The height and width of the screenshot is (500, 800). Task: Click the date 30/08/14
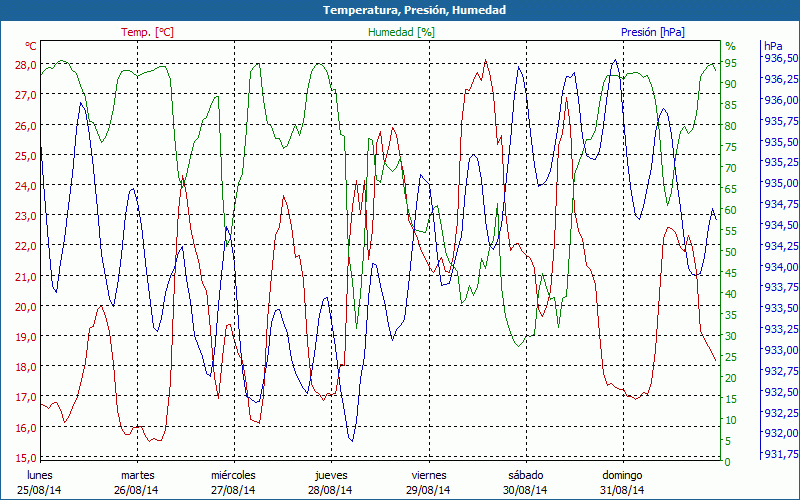coord(525,490)
